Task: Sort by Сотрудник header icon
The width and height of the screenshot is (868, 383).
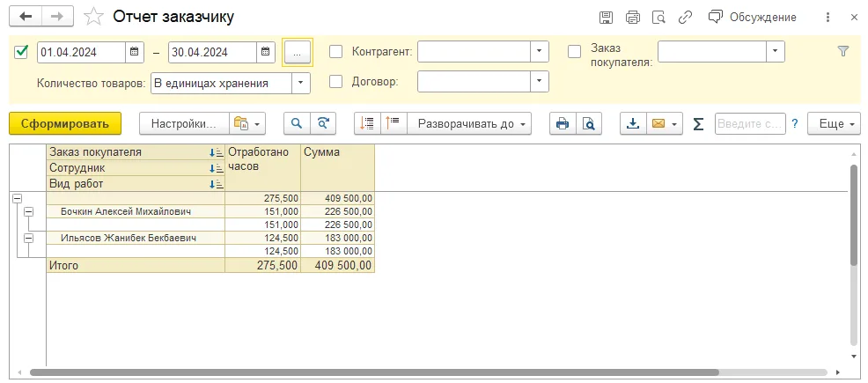Action: [x=216, y=168]
